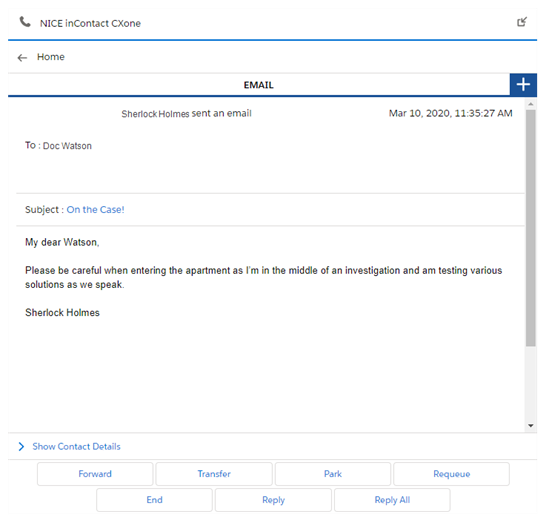Image resolution: width=546 pixels, height=523 pixels.
Task: Click the scrollbar down arrow in email pane
Action: coord(531,426)
